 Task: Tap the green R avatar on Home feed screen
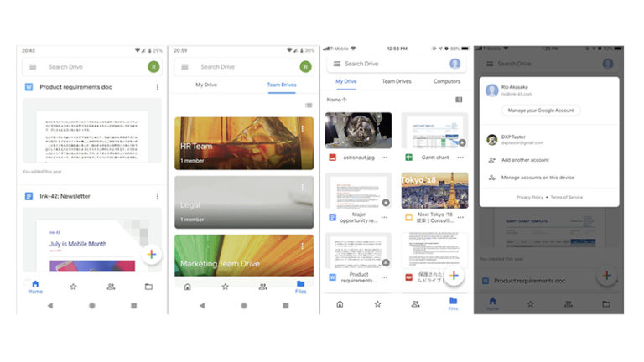pos(153,66)
